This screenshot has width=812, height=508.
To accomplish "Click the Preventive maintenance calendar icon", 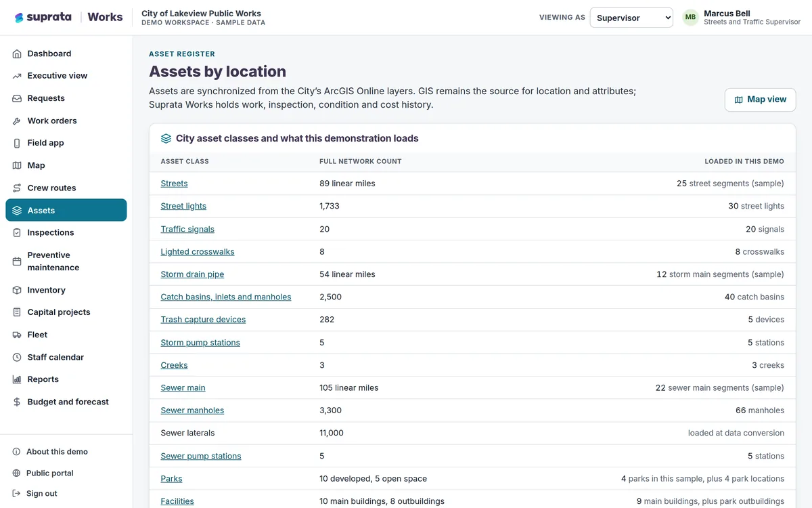I will (x=17, y=261).
